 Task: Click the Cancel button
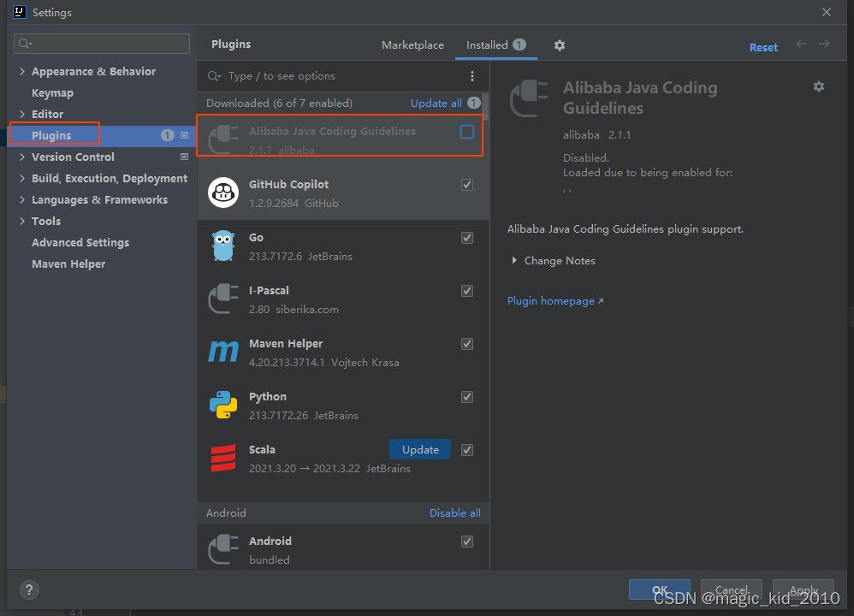point(731,589)
